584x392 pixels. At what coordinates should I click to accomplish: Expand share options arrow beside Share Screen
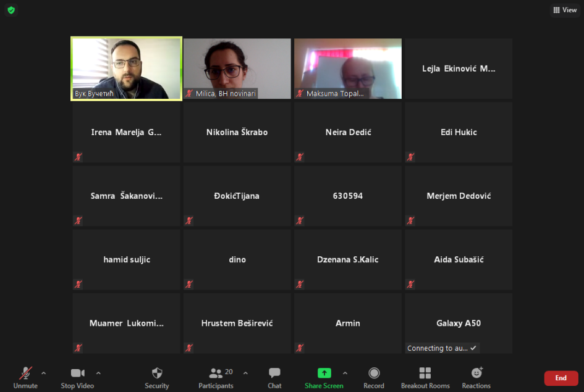pos(345,373)
